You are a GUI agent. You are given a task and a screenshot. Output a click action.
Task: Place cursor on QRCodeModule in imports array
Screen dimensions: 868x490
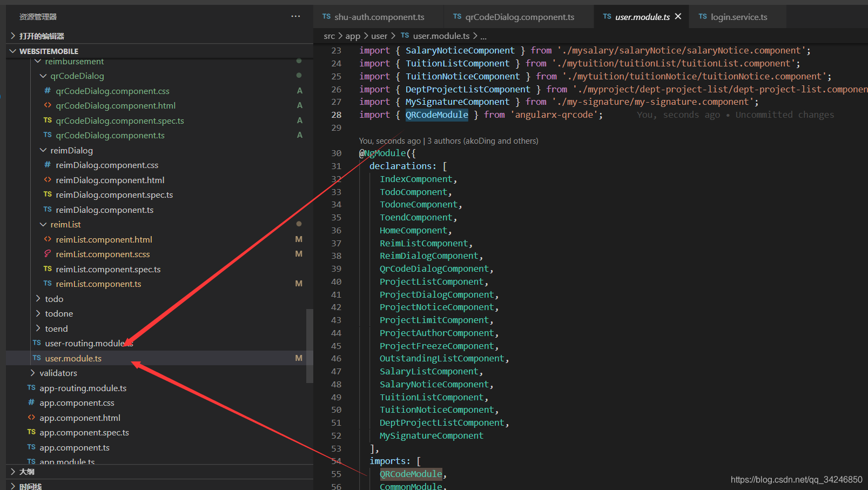click(411, 474)
